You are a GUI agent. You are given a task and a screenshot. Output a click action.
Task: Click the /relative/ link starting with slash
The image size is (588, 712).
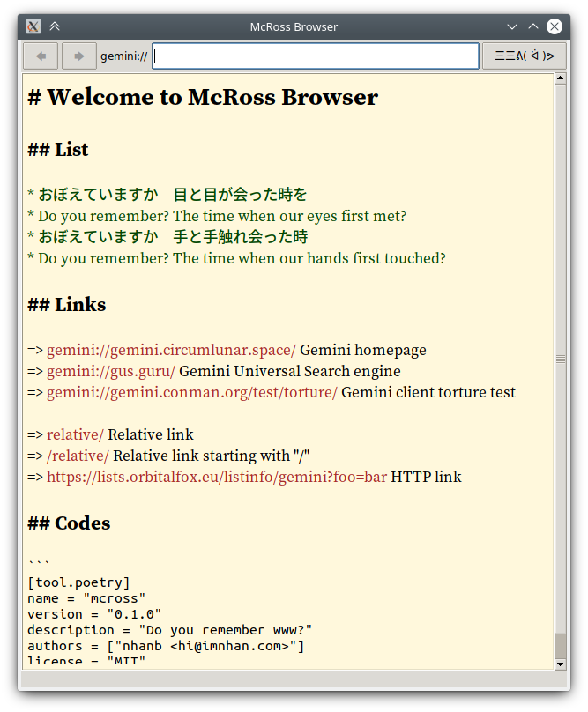point(78,456)
